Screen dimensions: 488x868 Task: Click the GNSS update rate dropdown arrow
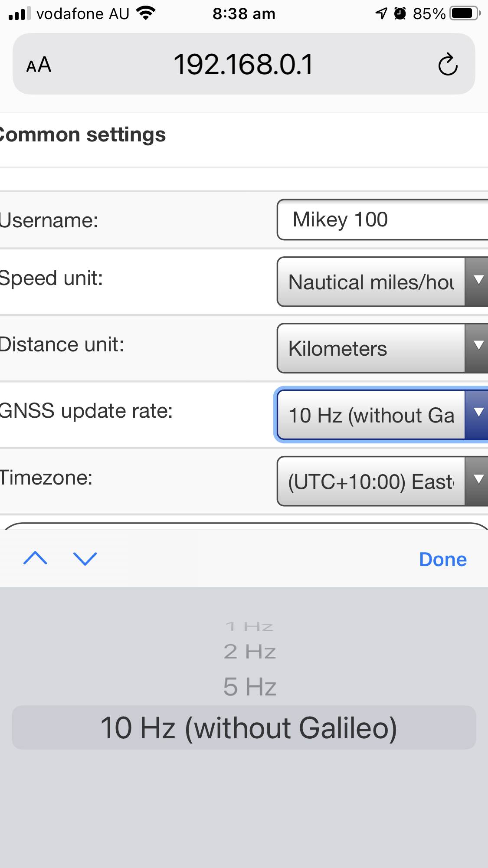pos(477,414)
